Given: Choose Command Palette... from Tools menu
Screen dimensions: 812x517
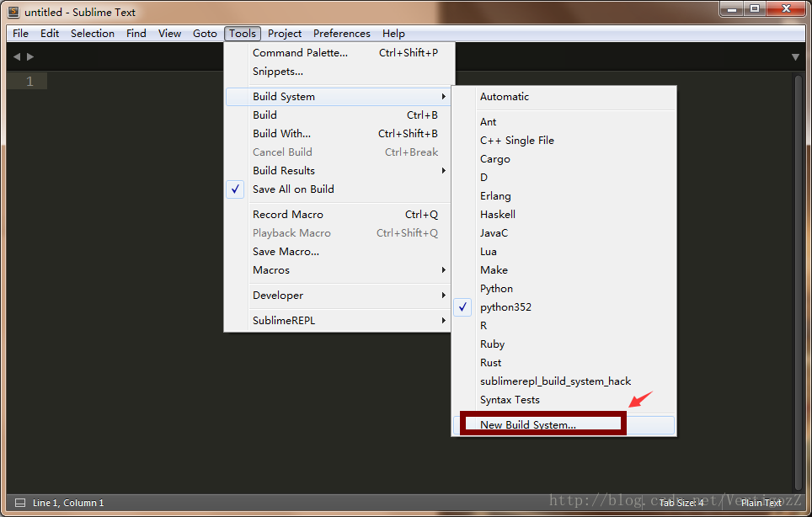Looking at the screenshot, I should tap(339, 53).
